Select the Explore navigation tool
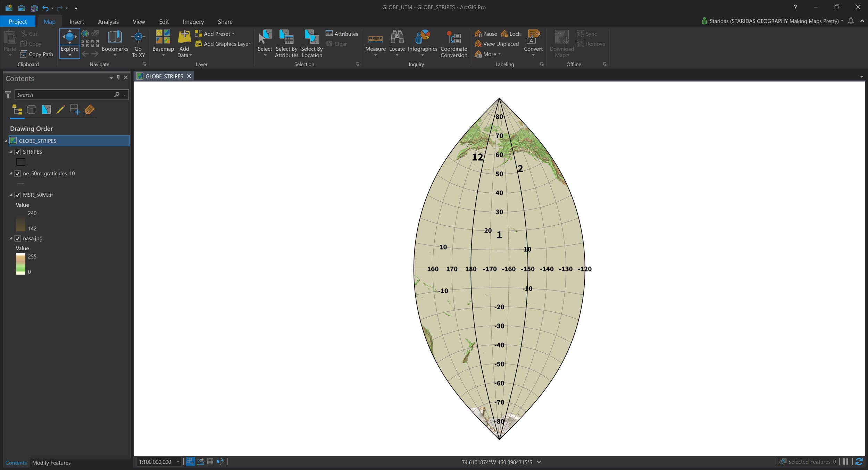 pos(69,39)
